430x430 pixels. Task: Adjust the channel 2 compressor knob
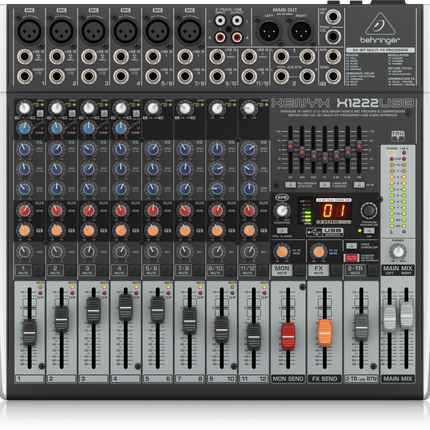click(x=56, y=128)
